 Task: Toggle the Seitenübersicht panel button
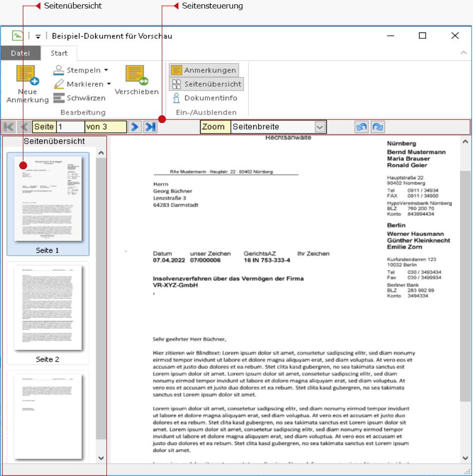tap(206, 84)
